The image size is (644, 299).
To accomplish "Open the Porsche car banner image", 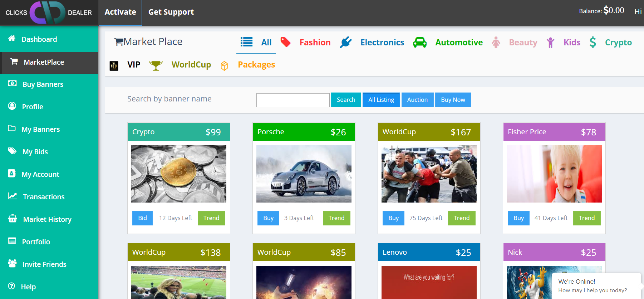I will 304,174.
